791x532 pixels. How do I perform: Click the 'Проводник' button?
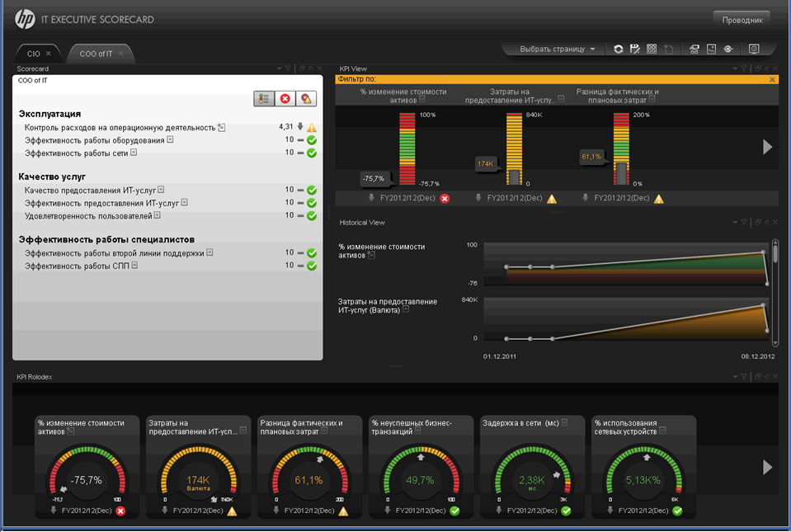(x=742, y=20)
